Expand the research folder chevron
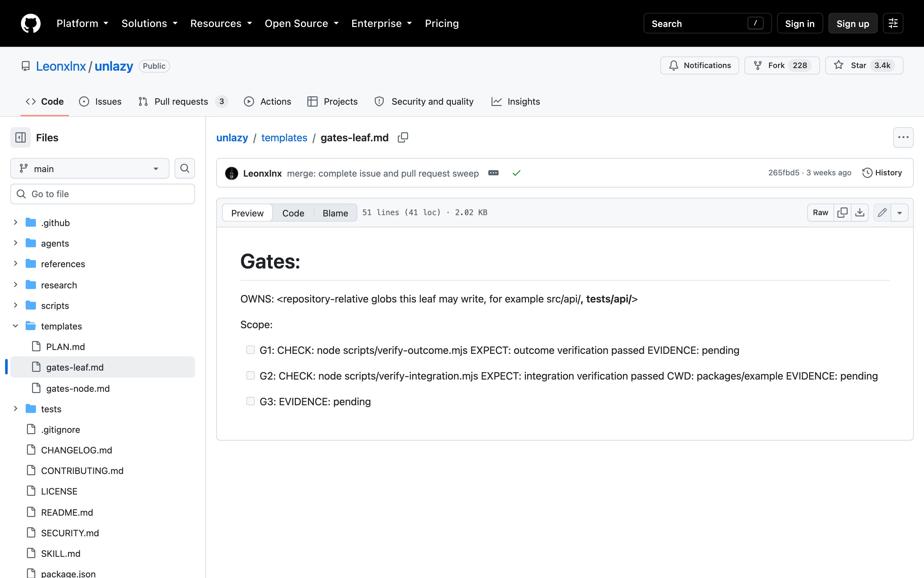924x578 pixels. 16,285
